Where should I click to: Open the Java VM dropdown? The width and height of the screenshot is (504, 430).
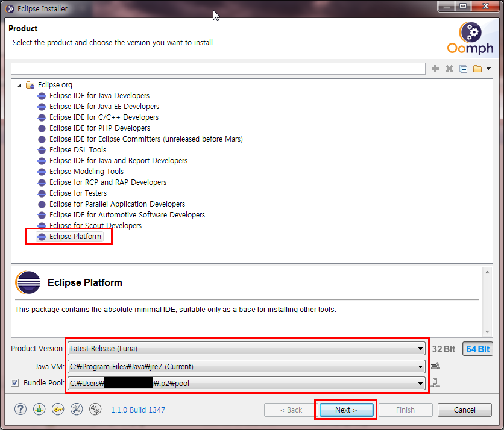(x=247, y=366)
